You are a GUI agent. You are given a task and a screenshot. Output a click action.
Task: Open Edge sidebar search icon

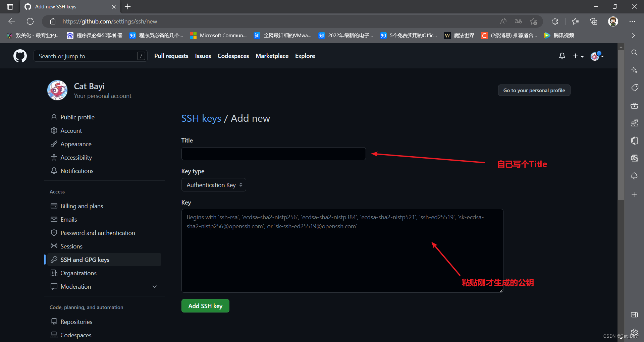[634, 53]
